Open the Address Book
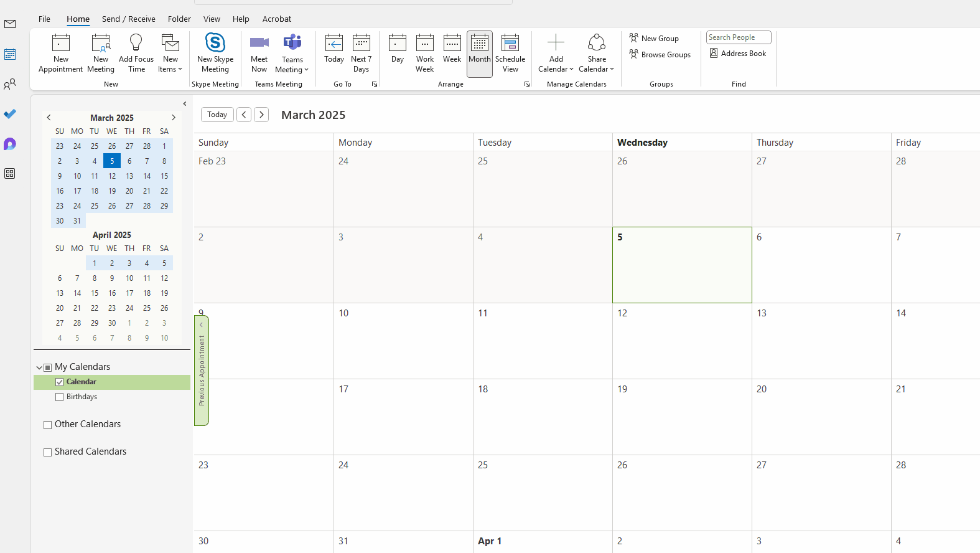 738,54
